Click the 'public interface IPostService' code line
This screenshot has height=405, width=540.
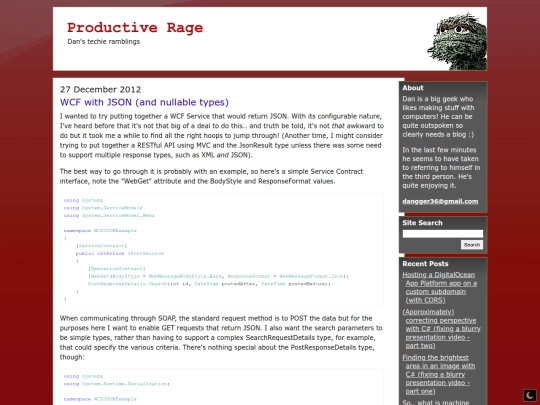click(120, 253)
